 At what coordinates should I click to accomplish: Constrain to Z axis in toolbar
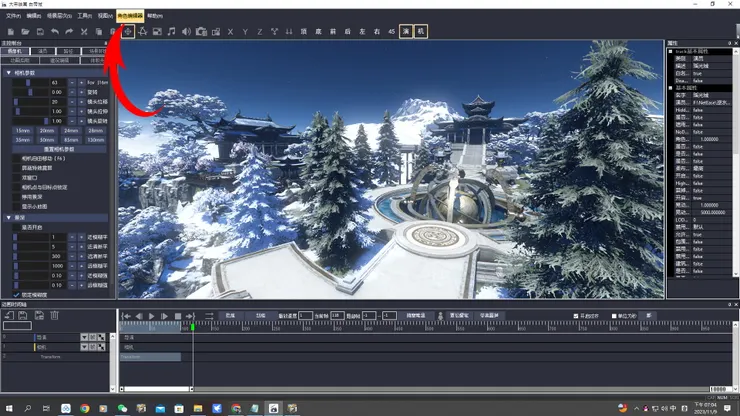(260, 32)
